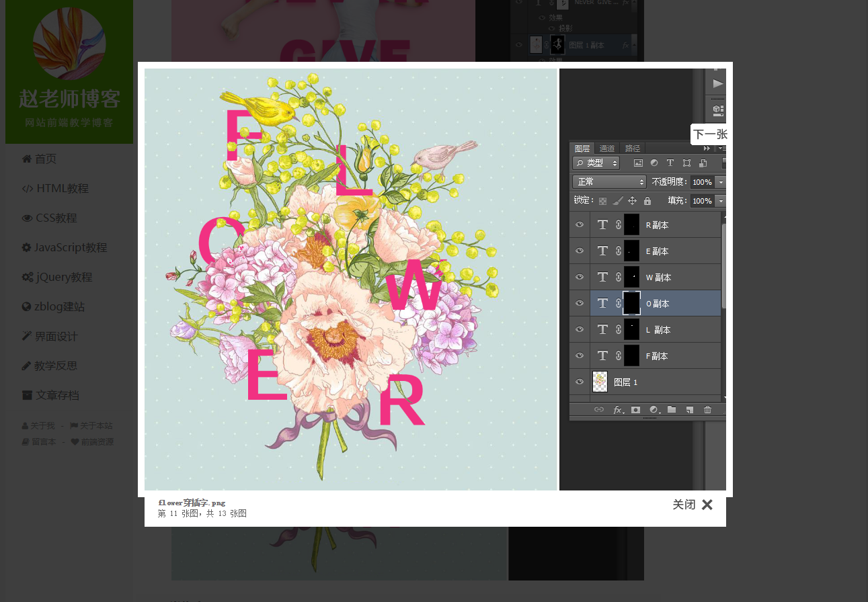Click O 副本 layer mask thumbnail
868x602 pixels.
[631, 304]
